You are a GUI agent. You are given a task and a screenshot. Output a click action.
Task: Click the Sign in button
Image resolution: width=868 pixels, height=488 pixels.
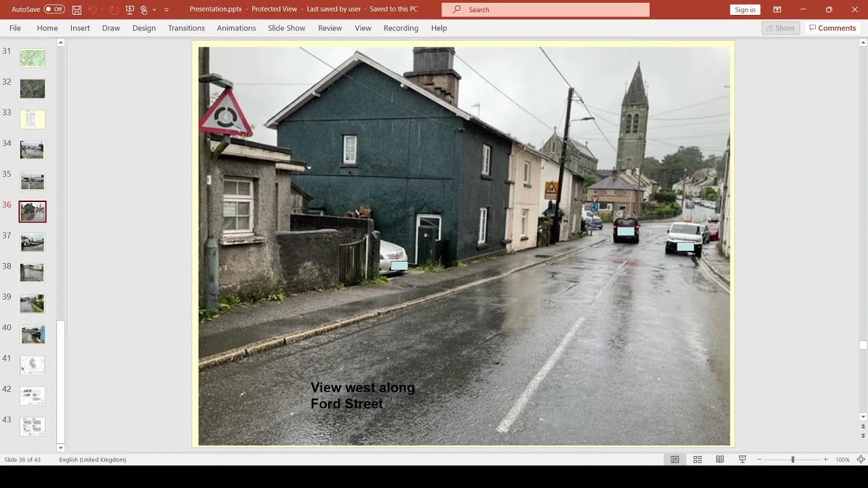pos(745,9)
